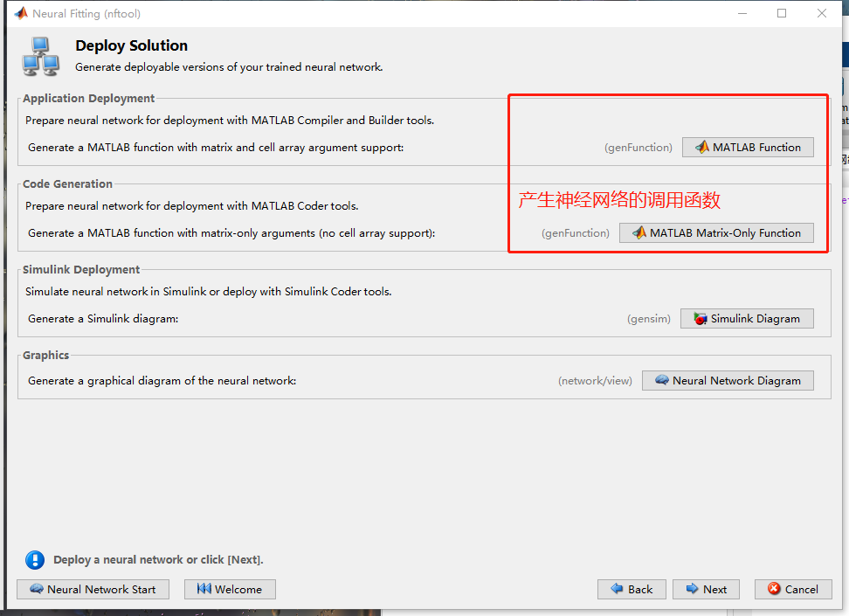Click the (gensim) label
Viewport: 849px width, 616px height.
[649, 319]
